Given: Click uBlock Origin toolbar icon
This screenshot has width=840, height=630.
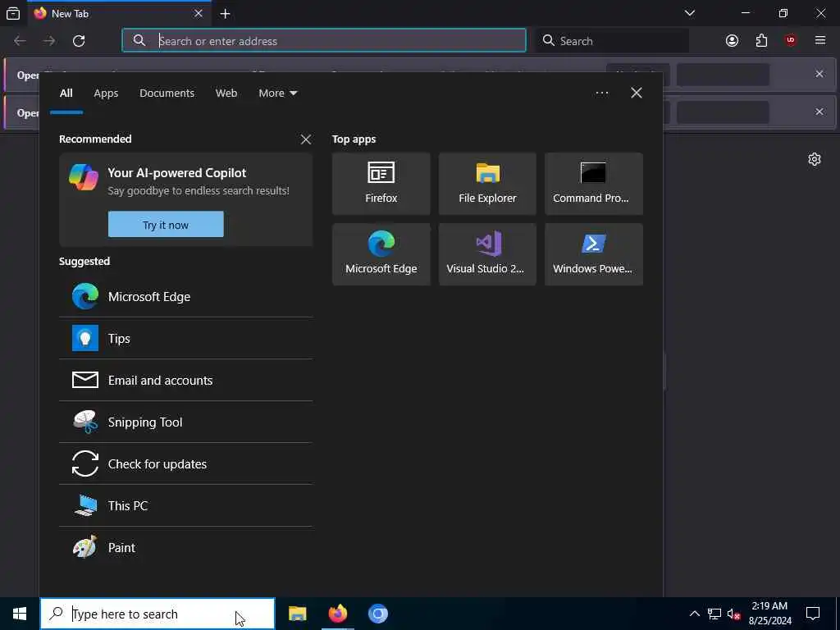Looking at the screenshot, I should 791,41.
